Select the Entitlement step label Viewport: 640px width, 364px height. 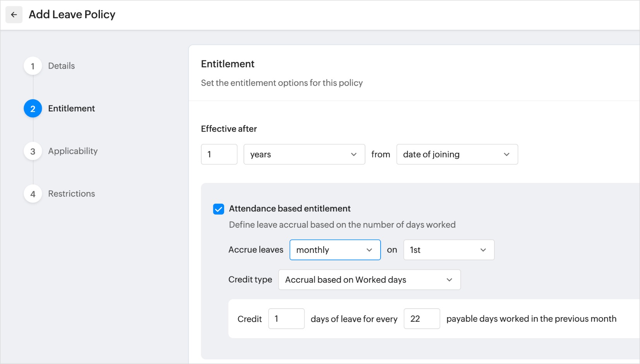tap(72, 109)
